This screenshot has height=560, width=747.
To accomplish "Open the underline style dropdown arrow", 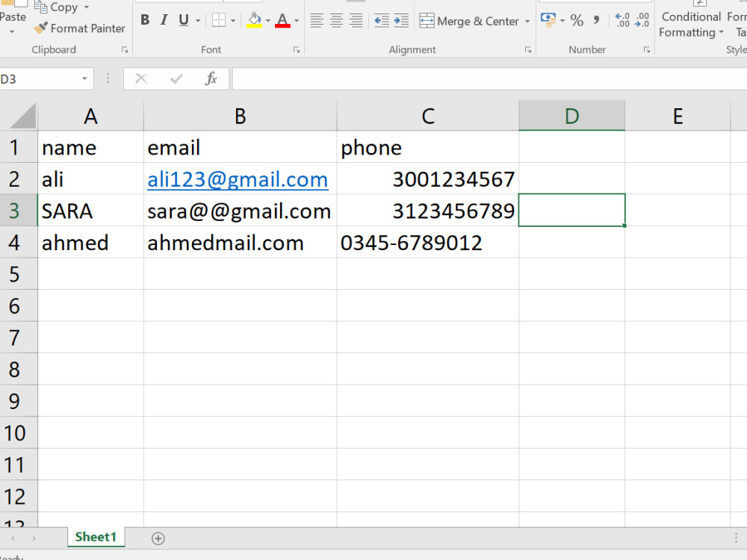I will [x=198, y=21].
